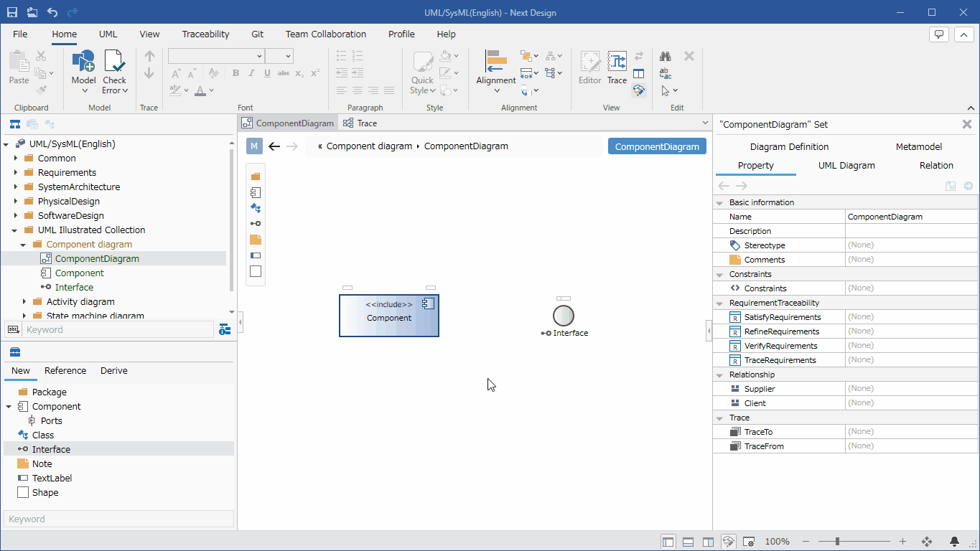Click the split-view layout icon in ribbon View
Screen dimensions: 980x551
click(638, 74)
